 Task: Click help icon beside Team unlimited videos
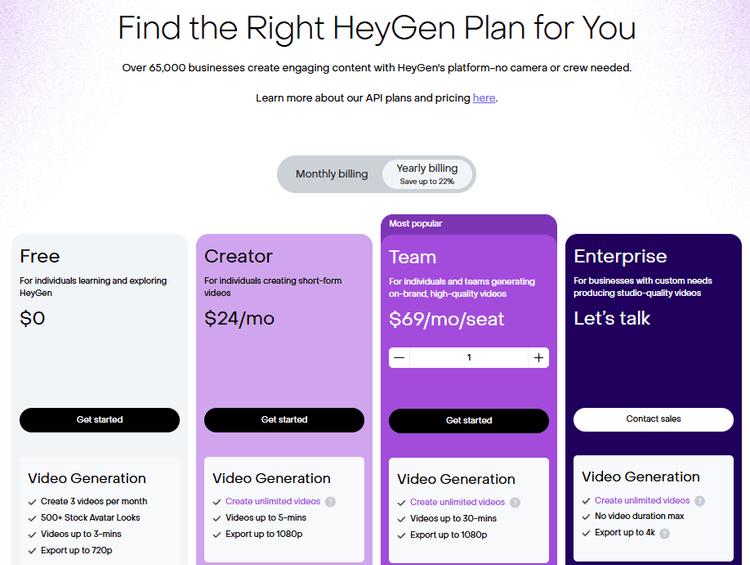coord(515,502)
